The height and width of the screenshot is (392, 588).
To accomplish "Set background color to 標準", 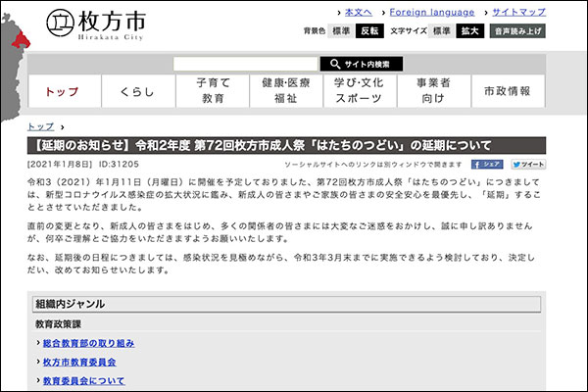I will coord(341,31).
